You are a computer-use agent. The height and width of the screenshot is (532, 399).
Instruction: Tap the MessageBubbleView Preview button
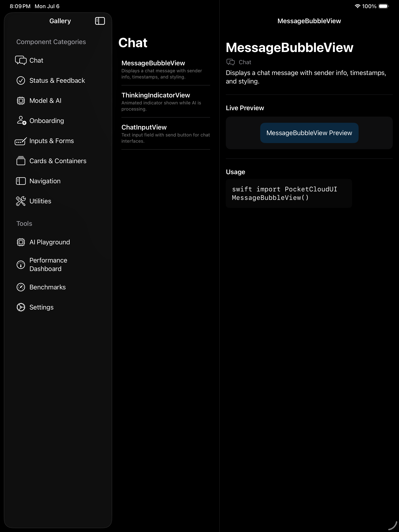(309, 133)
